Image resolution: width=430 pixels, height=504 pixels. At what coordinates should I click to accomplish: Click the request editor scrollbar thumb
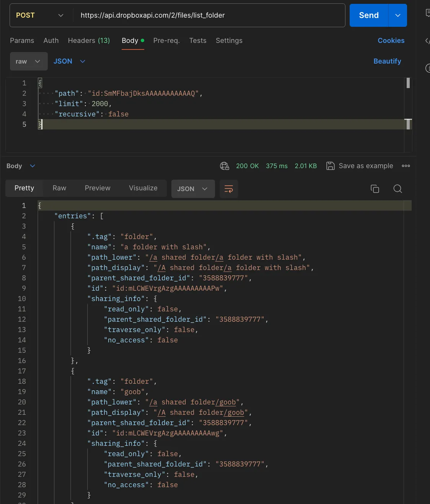coord(408,83)
